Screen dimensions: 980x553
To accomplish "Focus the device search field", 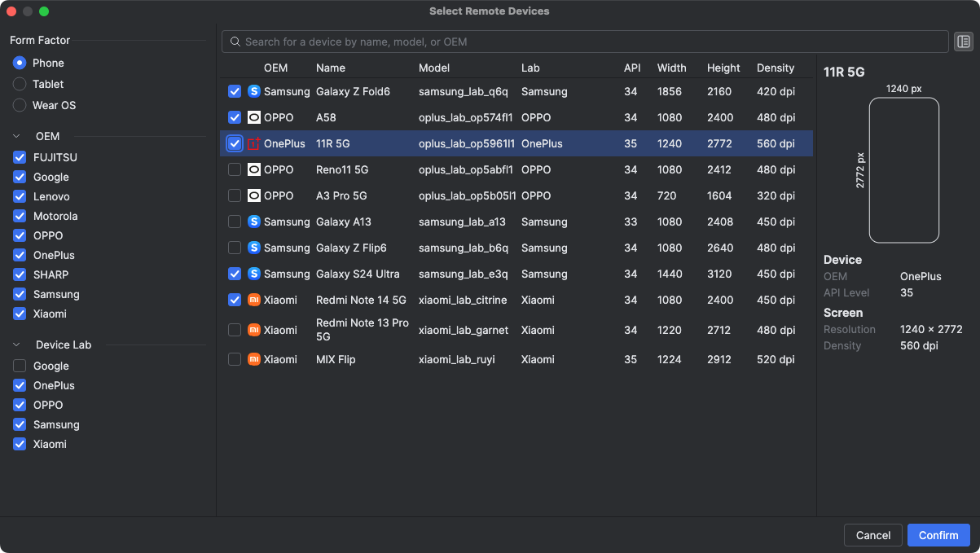I will coord(587,42).
